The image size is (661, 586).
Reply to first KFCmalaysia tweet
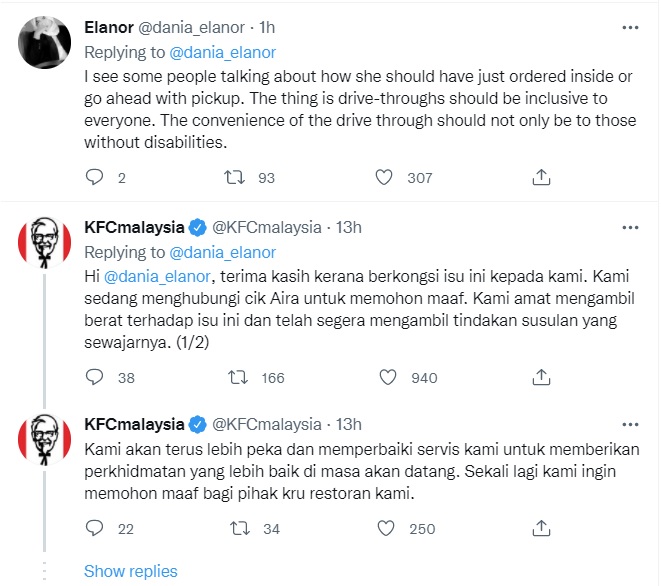(x=95, y=377)
